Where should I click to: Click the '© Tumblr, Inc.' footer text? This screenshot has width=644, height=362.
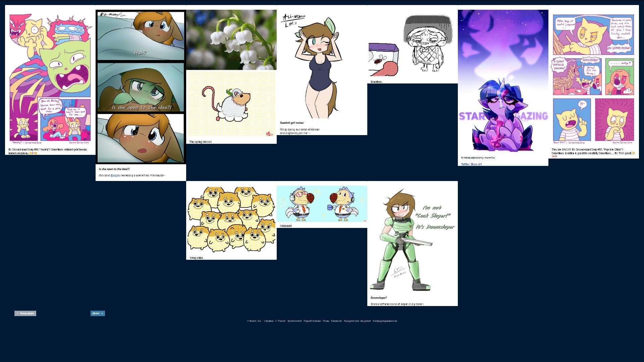pyautogui.click(x=254, y=321)
